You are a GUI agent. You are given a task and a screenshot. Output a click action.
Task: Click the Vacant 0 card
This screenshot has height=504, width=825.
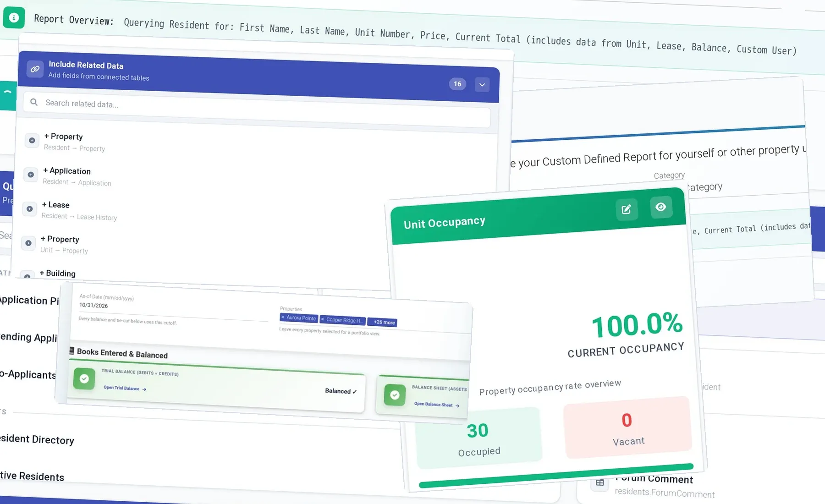pos(627,427)
